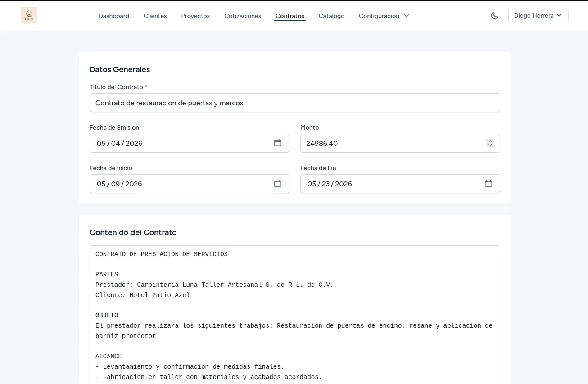Screen dimensions: 588x384
Task: Open calendar picker for Fecha de Fin
Action: 488,183
